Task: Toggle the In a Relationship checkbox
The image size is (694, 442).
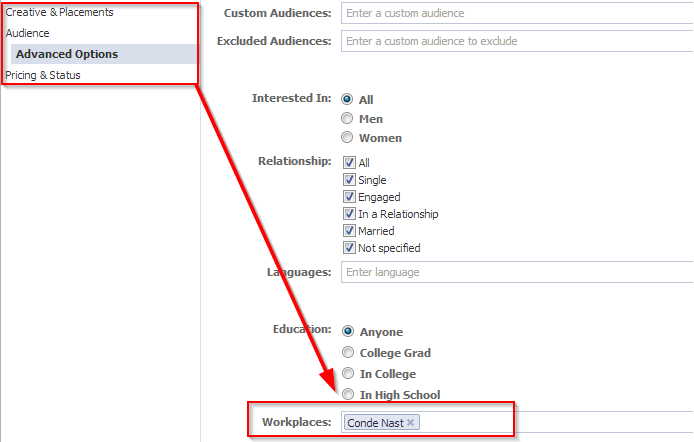Action: (x=349, y=213)
